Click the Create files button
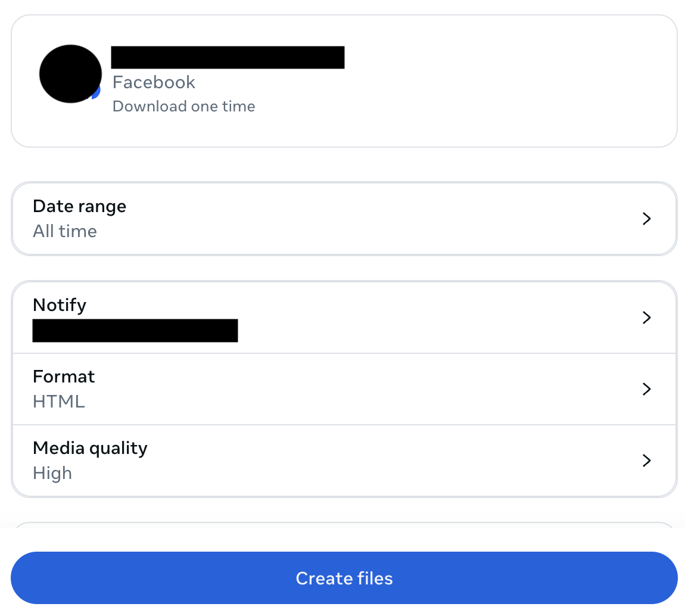This screenshot has height=616, width=685. coord(344,578)
